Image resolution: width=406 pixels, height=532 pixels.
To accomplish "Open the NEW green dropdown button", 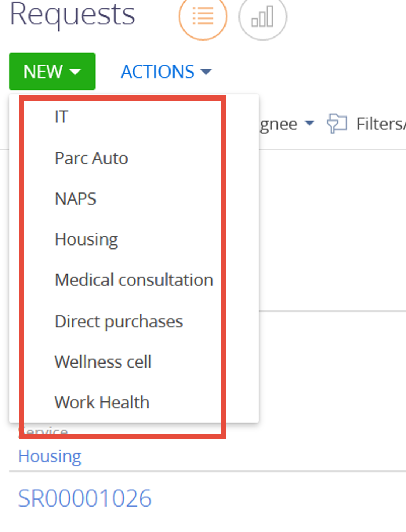I will tap(52, 72).
